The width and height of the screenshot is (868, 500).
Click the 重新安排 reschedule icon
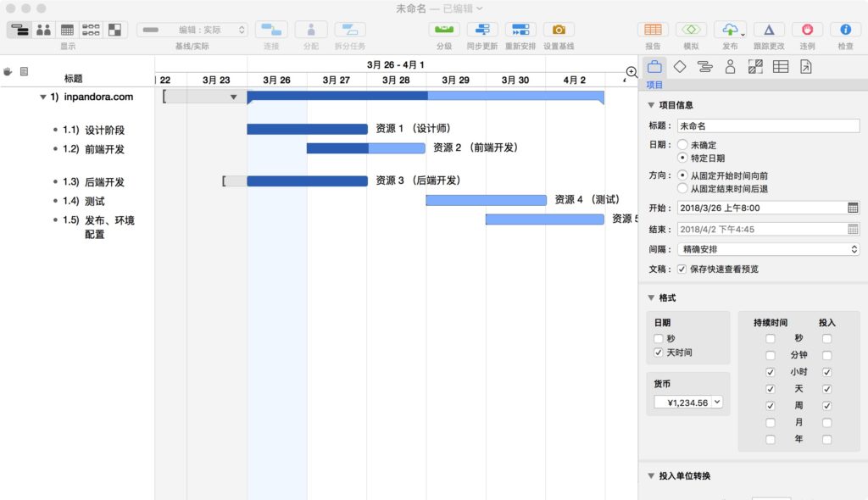point(520,30)
